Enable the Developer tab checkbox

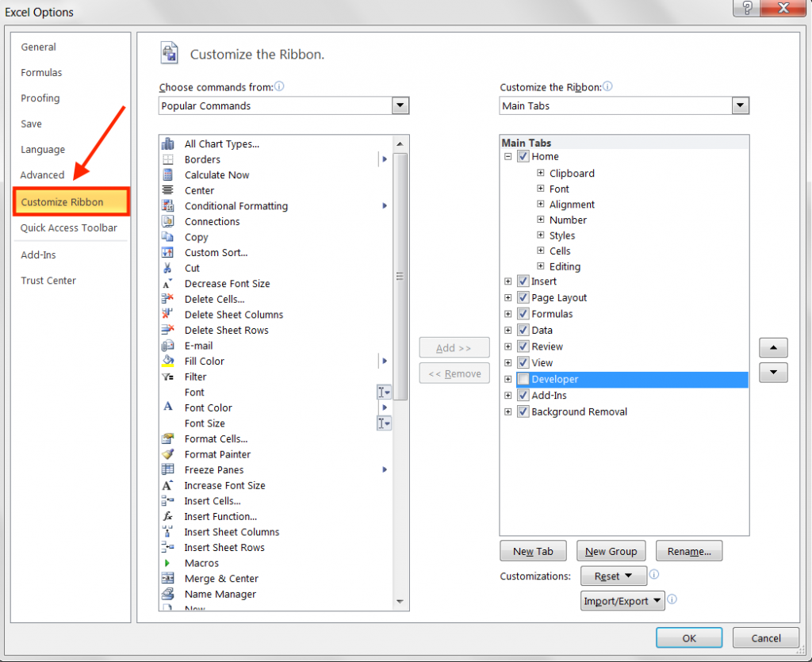click(x=523, y=379)
